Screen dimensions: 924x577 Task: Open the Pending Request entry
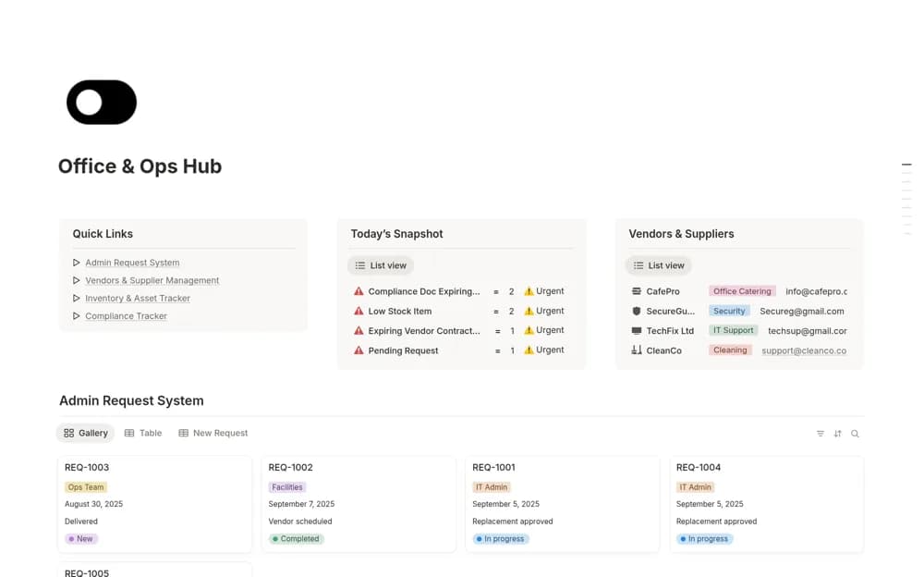click(403, 350)
